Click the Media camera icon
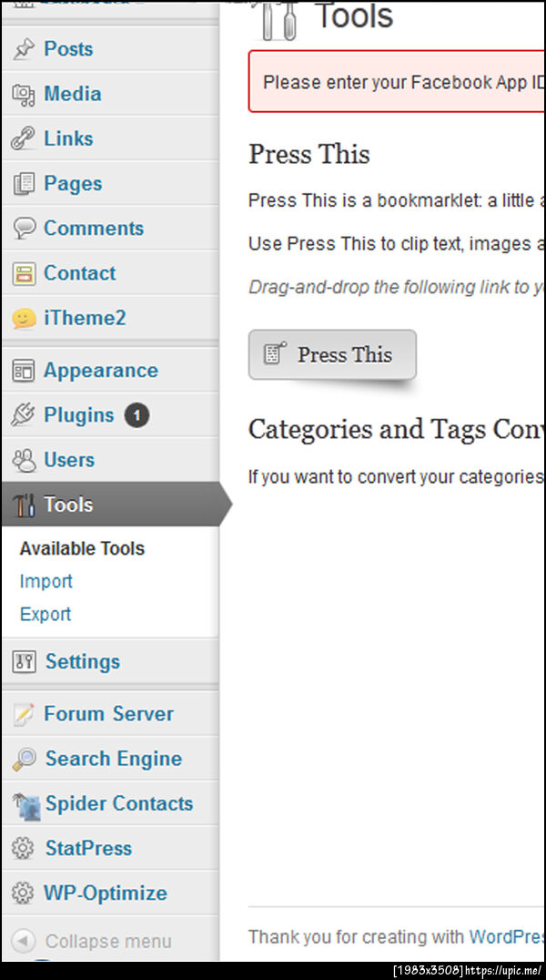The image size is (546, 980). tap(24, 94)
